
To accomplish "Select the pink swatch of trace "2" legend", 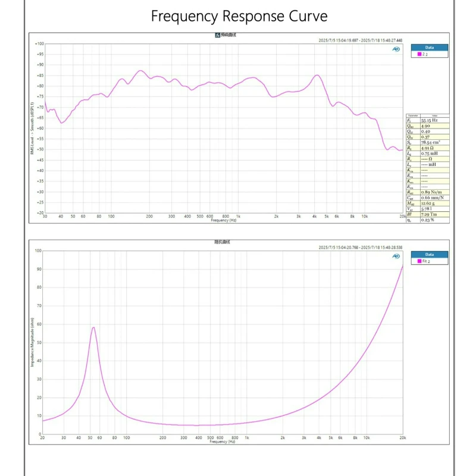I will click(419, 54).
